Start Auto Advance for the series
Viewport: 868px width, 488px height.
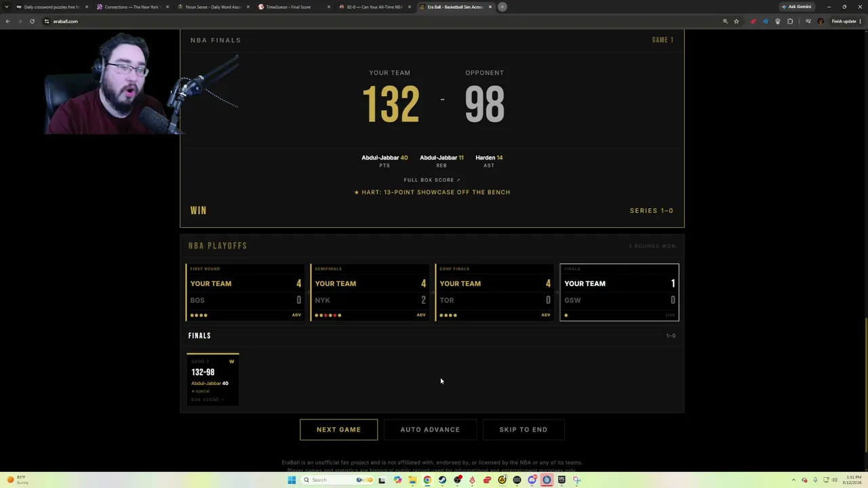[430, 430]
